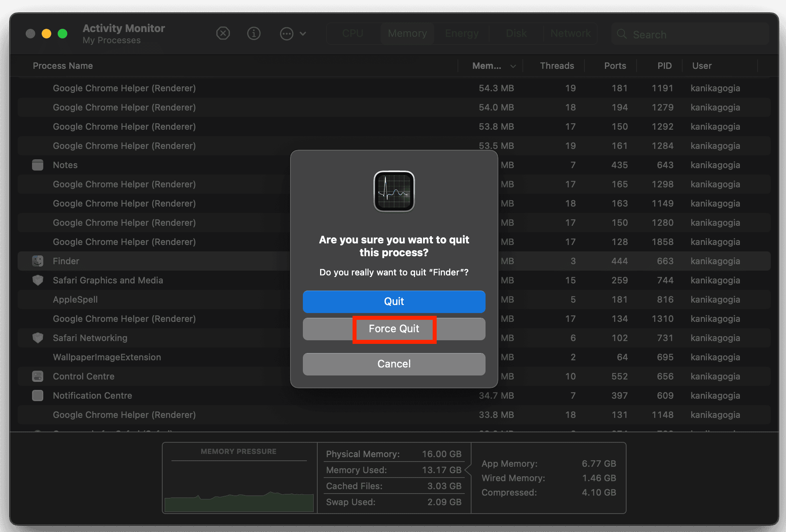The height and width of the screenshot is (532, 786).
Task: Click the magnifying glass search icon
Action: [622, 34]
